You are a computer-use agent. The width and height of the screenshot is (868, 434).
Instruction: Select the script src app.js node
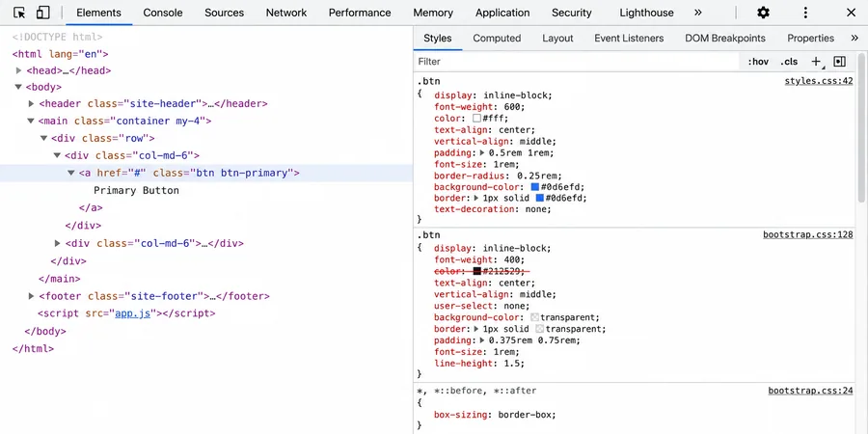[x=126, y=313]
